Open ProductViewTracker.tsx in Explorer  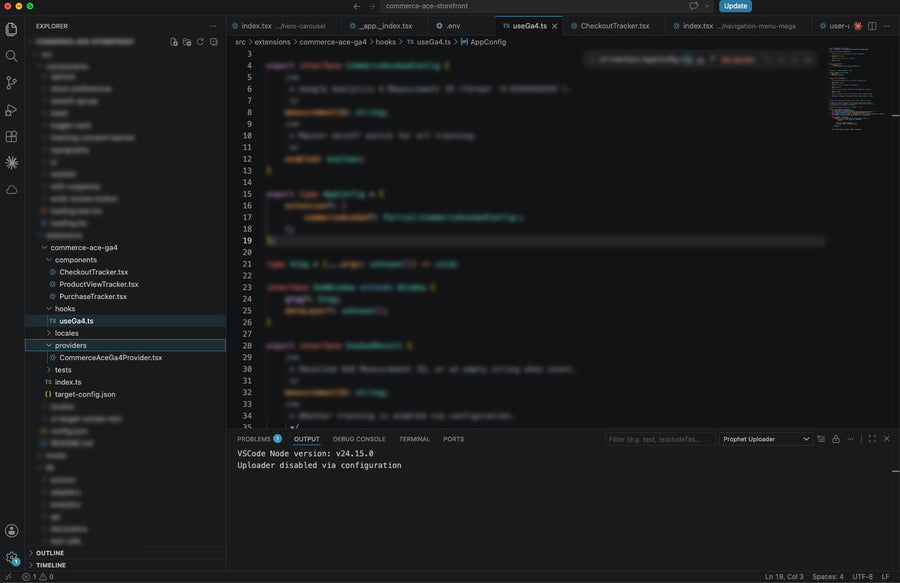tap(99, 284)
